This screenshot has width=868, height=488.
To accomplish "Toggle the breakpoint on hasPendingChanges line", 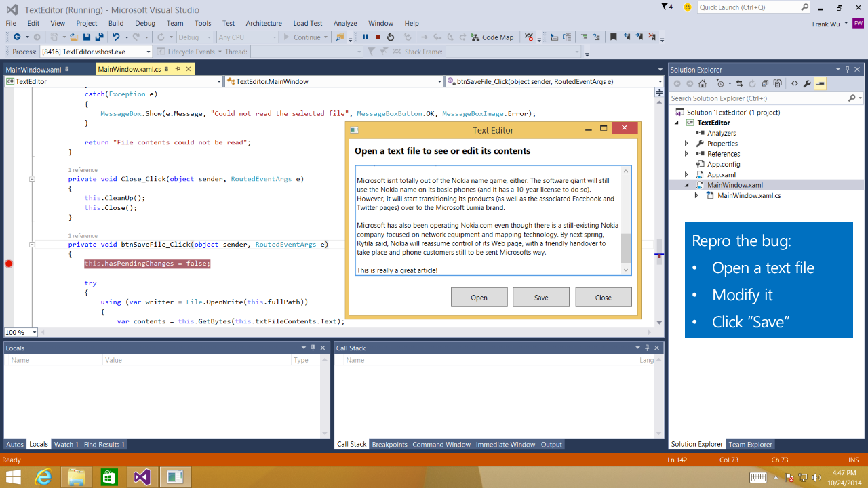I will [x=9, y=264].
